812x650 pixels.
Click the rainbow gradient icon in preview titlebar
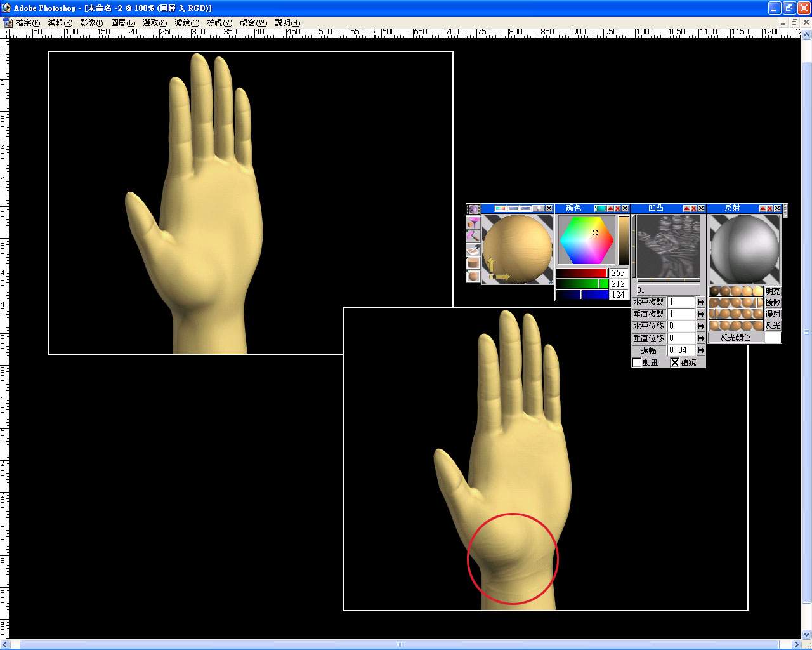pos(501,208)
